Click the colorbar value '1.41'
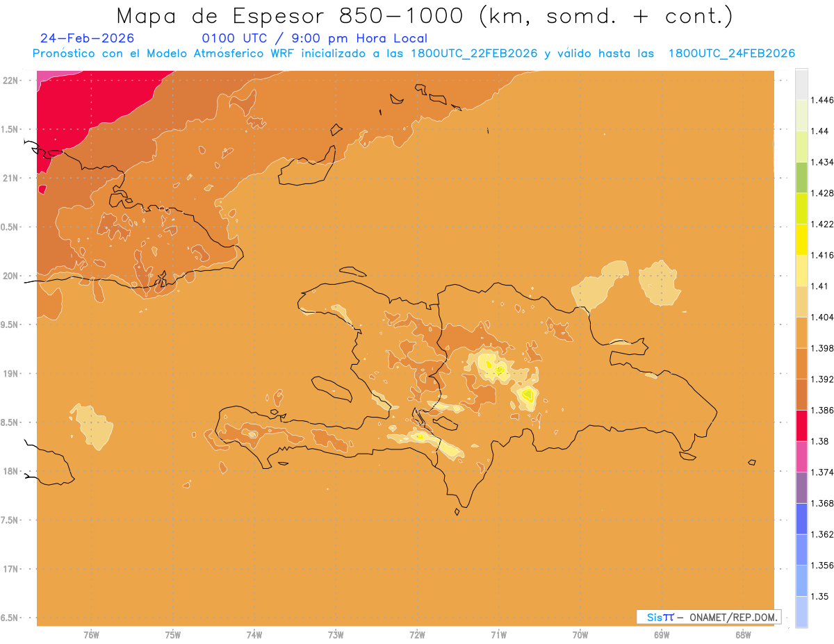Image resolution: width=834 pixels, height=644 pixels. [820, 286]
